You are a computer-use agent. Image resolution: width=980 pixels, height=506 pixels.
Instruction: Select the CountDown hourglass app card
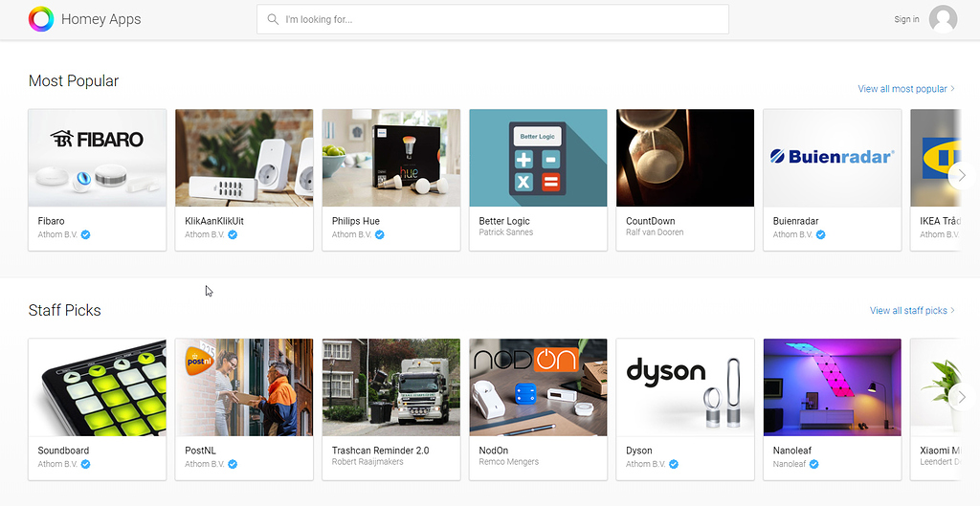point(684,179)
